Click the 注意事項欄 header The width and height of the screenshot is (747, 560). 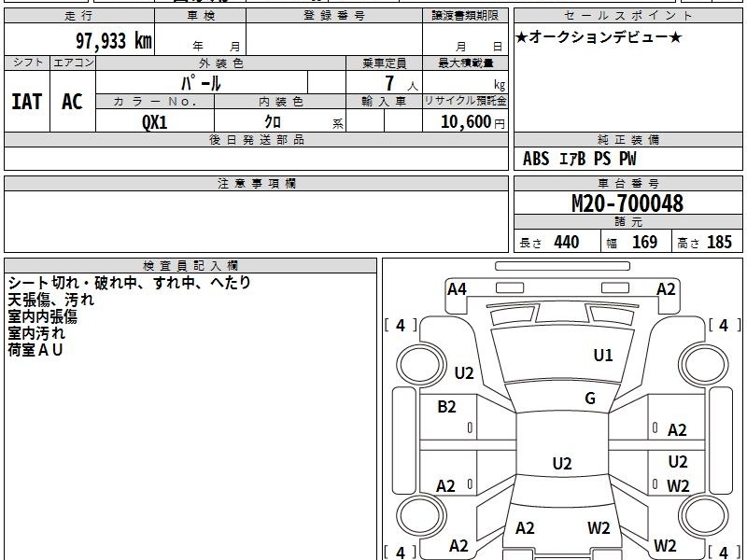pos(256,183)
